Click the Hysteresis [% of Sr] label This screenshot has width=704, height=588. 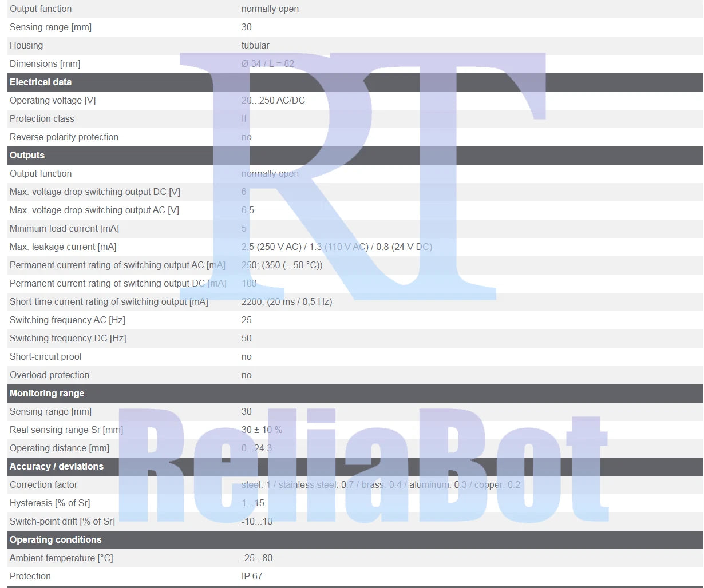(x=50, y=503)
